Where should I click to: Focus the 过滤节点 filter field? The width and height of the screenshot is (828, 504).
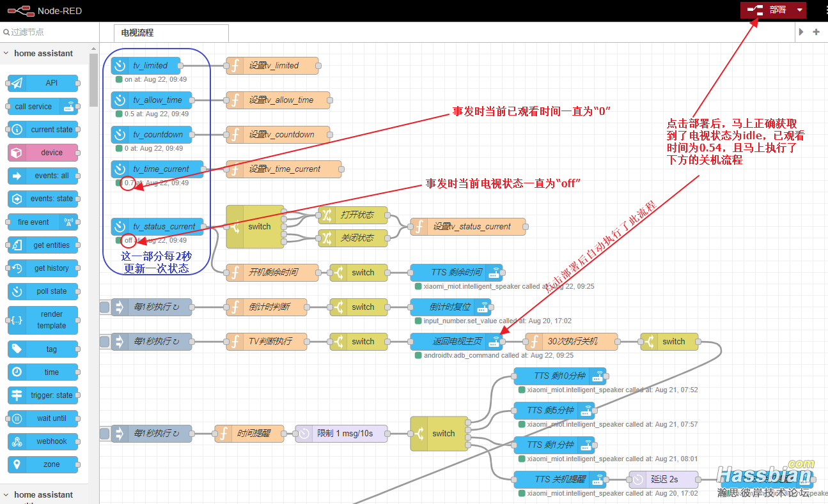tap(49, 32)
